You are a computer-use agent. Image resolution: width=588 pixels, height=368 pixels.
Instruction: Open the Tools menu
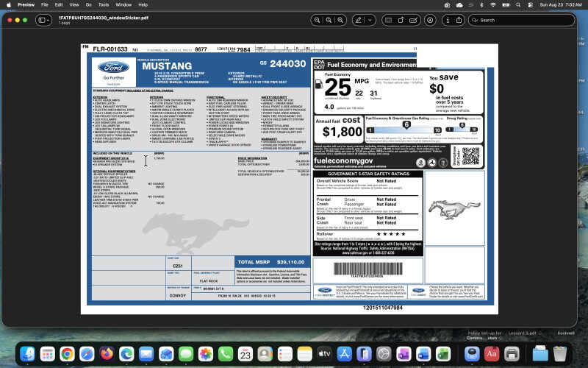click(104, 5)
